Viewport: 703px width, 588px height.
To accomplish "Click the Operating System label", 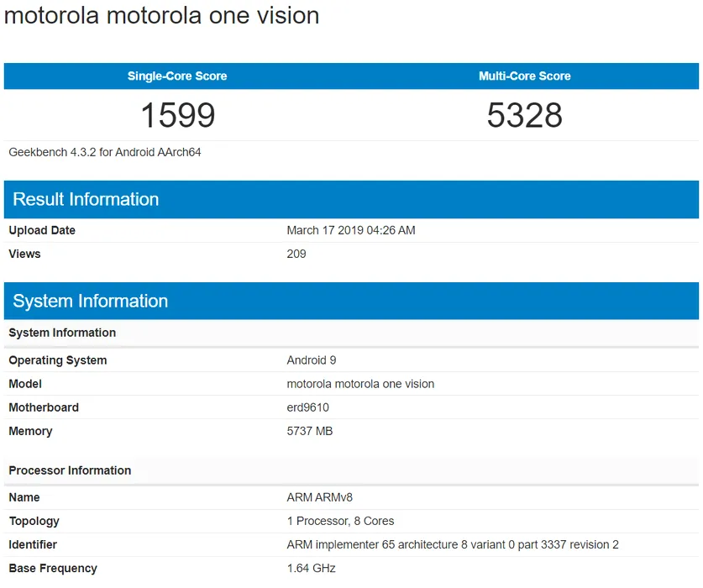I will point(58,360).
